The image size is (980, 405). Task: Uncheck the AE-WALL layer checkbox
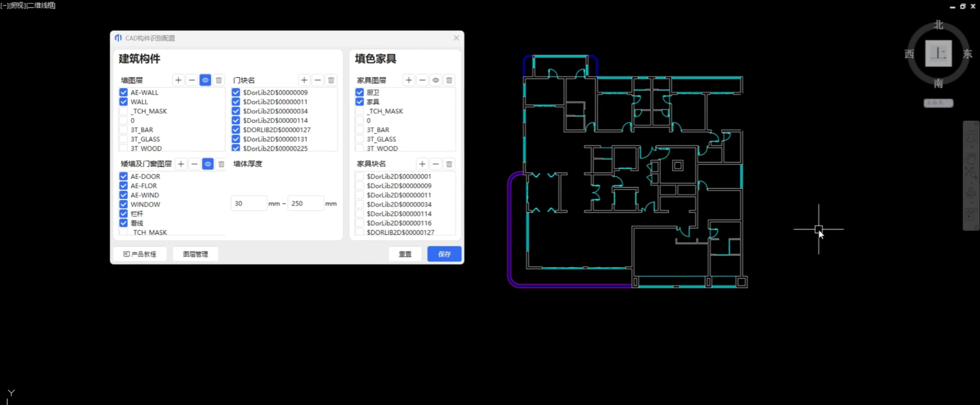coord(124,93)
